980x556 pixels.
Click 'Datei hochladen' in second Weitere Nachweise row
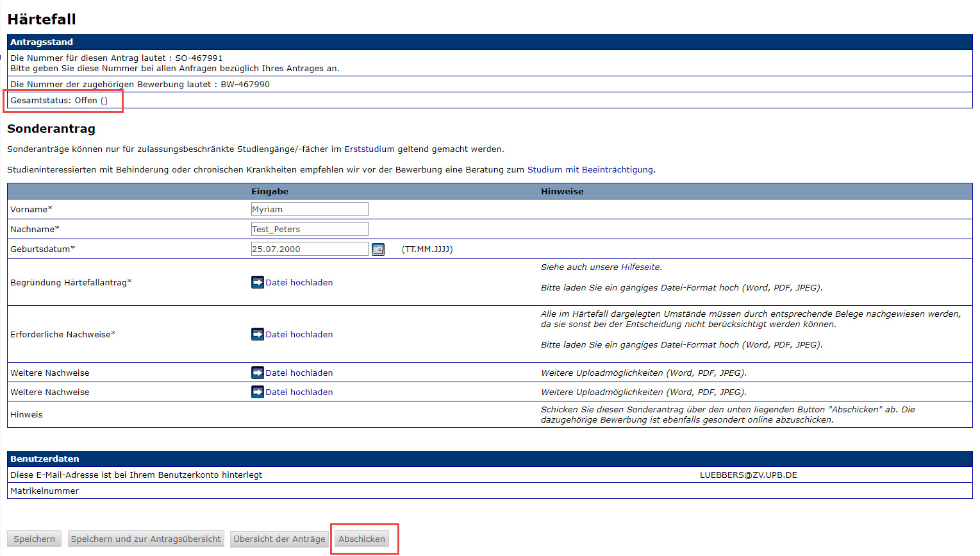coord(299,392)
